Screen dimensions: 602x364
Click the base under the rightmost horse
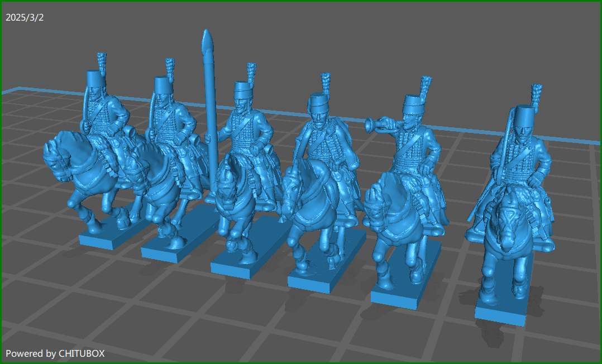point(501,314)
